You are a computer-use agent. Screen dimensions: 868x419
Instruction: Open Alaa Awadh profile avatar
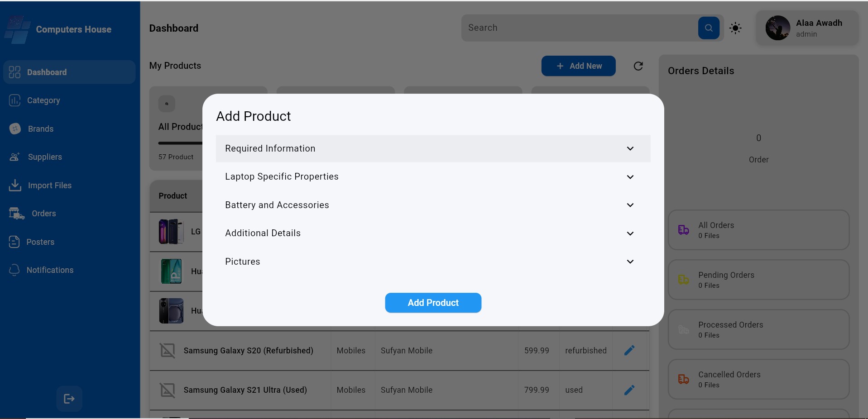click(777, 28)
